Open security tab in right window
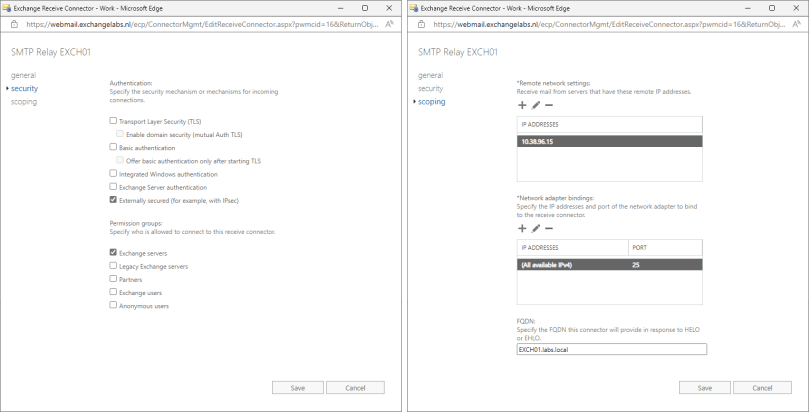Image resolution: width=810 pixels, height=412 pixels. (430, 88)
